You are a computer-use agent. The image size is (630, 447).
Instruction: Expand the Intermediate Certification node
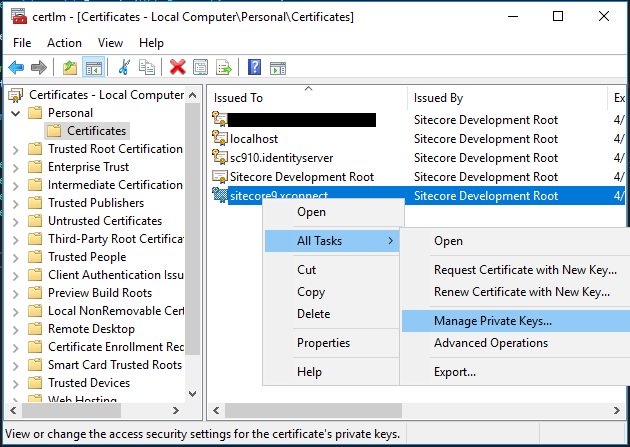tap(16, 186)
